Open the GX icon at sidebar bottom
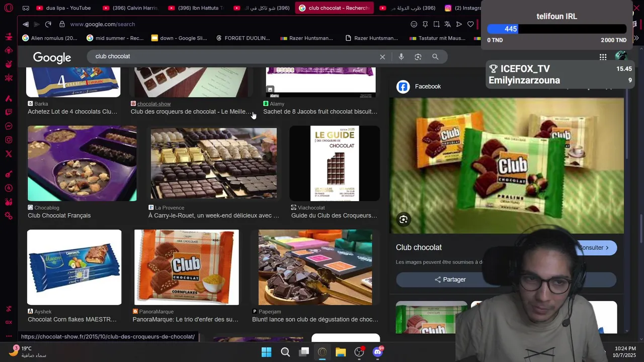Image resolution: width=644 pixels, height=362 pixels. point(9,322)
